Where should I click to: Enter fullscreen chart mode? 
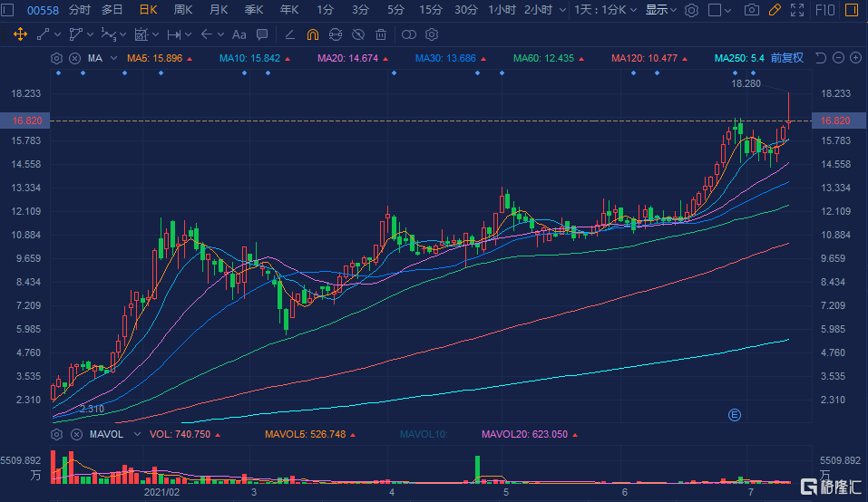pyautogui.click(x=796, y=10)
